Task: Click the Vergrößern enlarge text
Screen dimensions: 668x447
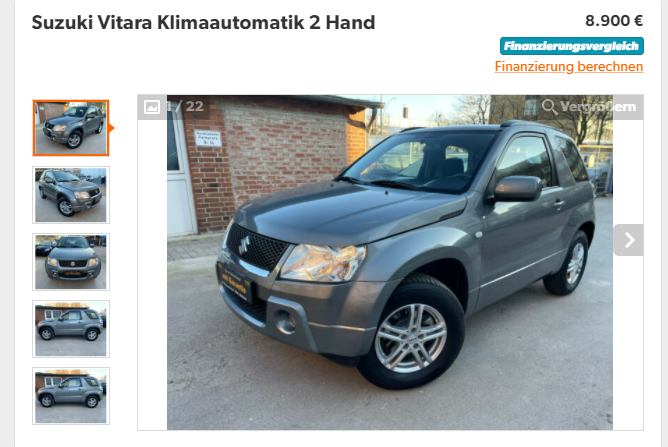Action: [x=598, y=107]
